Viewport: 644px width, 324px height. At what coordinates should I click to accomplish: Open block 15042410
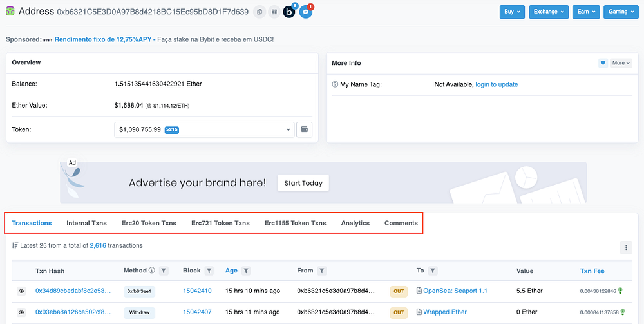(197, 291)
